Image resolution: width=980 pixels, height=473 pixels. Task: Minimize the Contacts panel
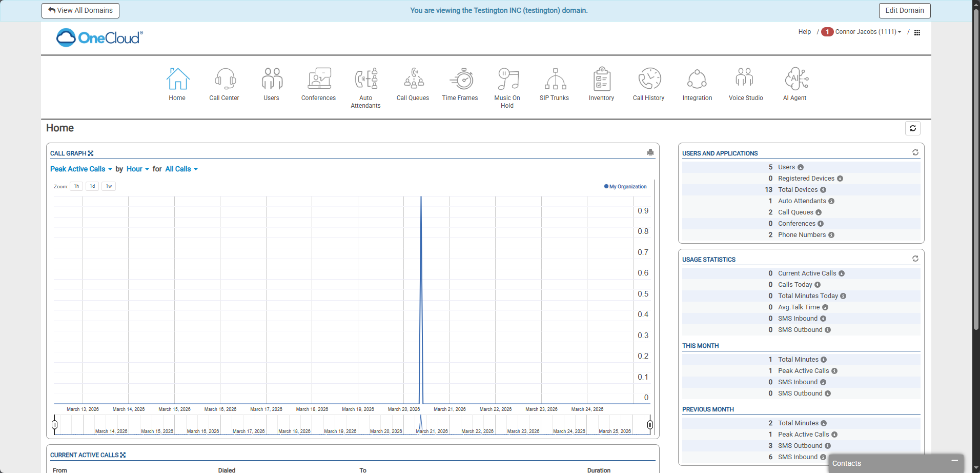954,461
